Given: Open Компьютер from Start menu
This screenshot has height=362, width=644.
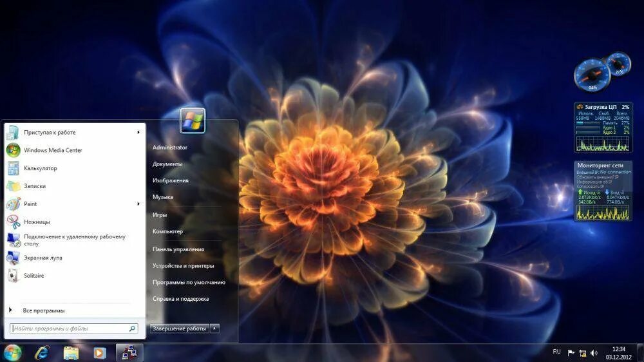Looking at the screenshot, I should [x=167, y=231].
